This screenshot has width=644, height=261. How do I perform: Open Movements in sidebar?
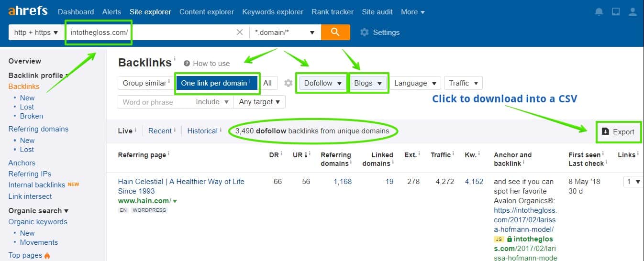tap(39, 242)
